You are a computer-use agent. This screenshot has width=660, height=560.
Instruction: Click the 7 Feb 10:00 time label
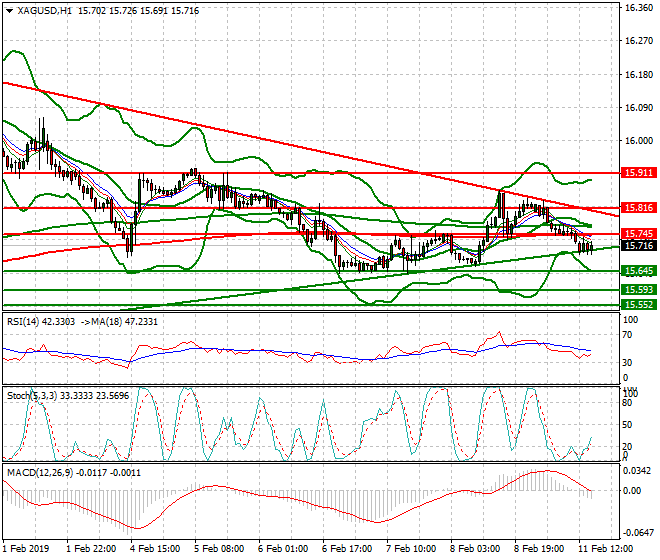411,549
